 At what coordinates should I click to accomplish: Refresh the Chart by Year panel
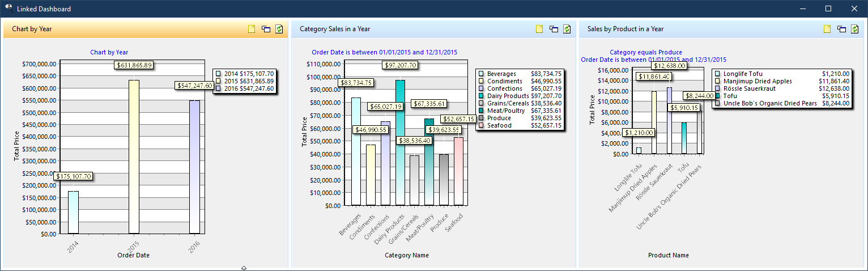279,29
